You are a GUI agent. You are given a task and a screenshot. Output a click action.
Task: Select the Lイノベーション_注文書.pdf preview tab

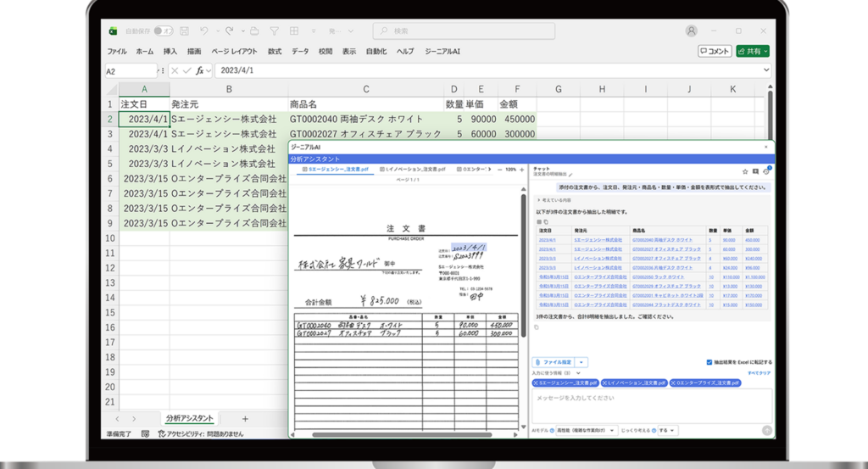(413, 170)
